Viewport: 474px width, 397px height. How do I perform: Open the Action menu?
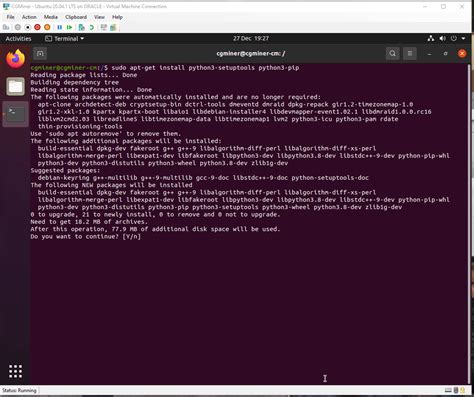29,17
